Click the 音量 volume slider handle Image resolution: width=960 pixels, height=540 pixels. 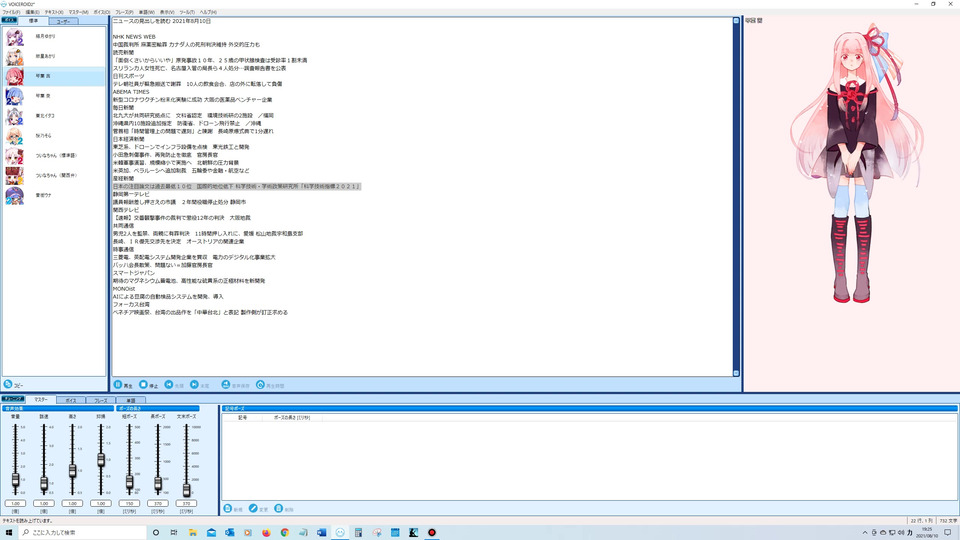coord(15,480)
